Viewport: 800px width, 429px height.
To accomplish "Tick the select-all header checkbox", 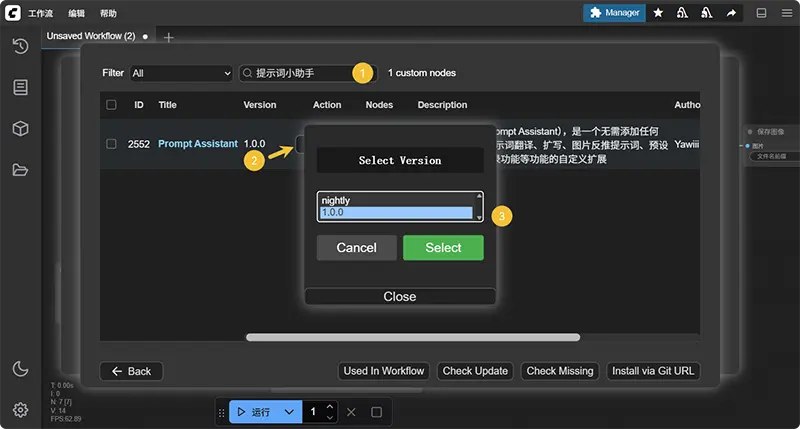I will click(x=111, y=105).
